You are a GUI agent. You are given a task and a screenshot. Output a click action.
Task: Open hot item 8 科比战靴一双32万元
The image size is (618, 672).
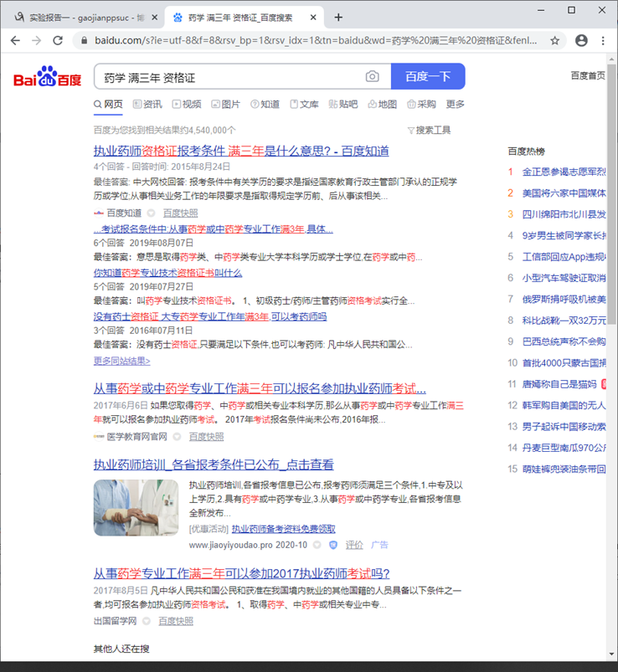pyautogui.click(x=564, y=321)
